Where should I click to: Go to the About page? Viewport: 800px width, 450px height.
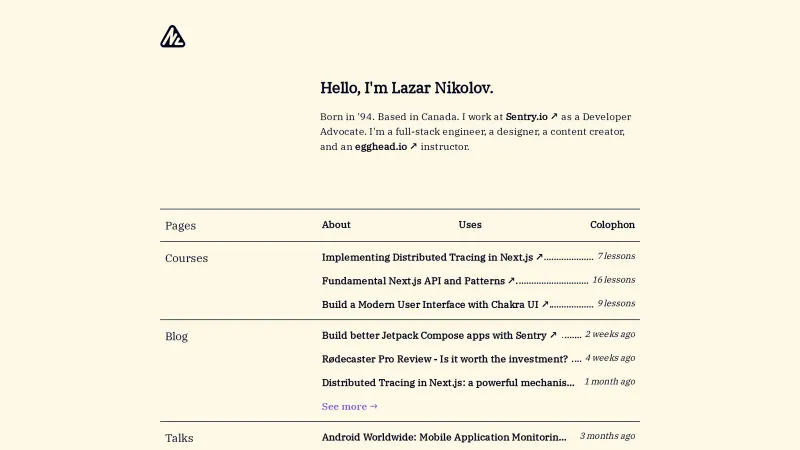pyautogui.click(x=336, y=225)
